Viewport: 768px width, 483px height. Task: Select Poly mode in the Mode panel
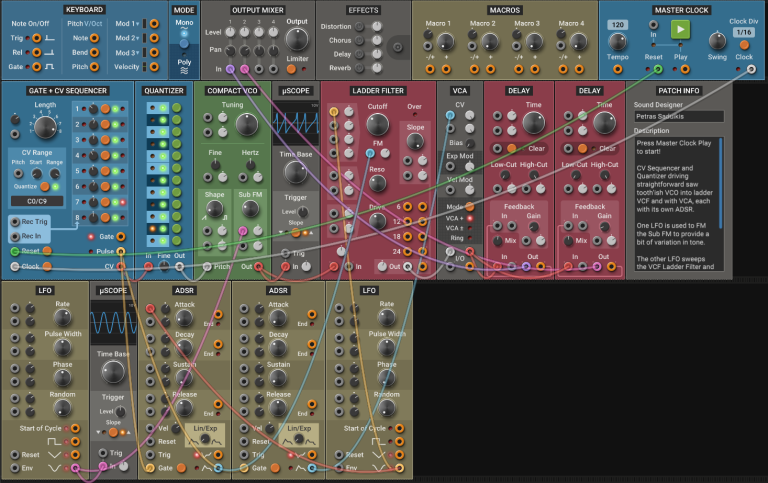pos(184,62)
